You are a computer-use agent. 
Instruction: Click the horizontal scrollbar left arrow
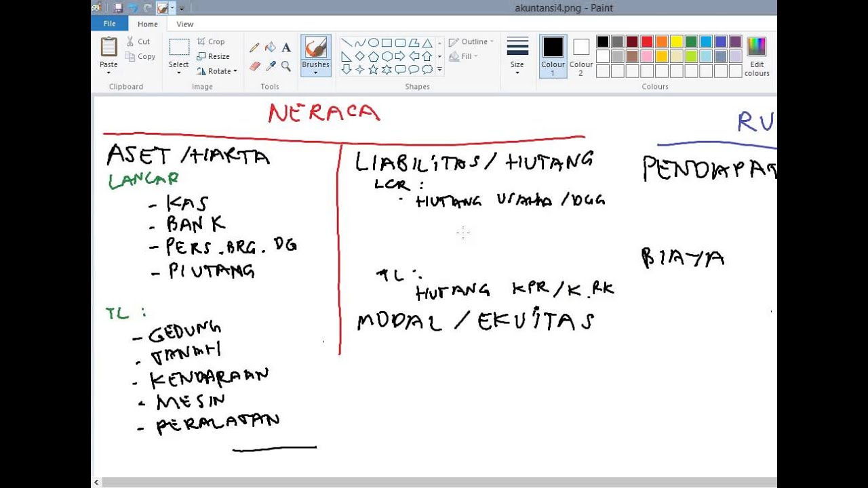tap(96, 483)
